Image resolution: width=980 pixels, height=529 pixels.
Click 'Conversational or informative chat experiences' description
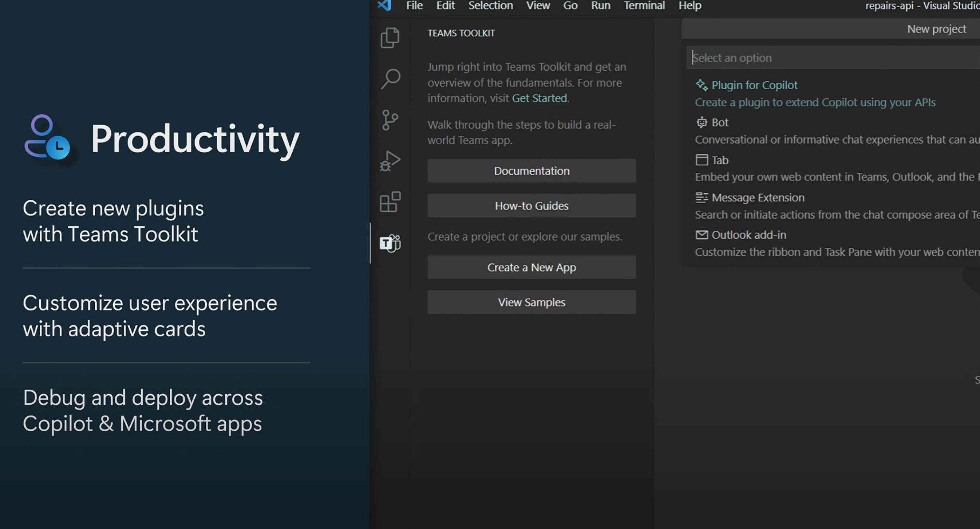[837, 140]
